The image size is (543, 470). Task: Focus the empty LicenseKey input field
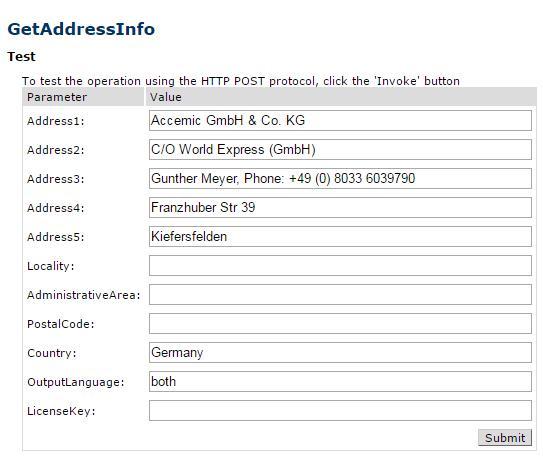click(x=340, y=410)
